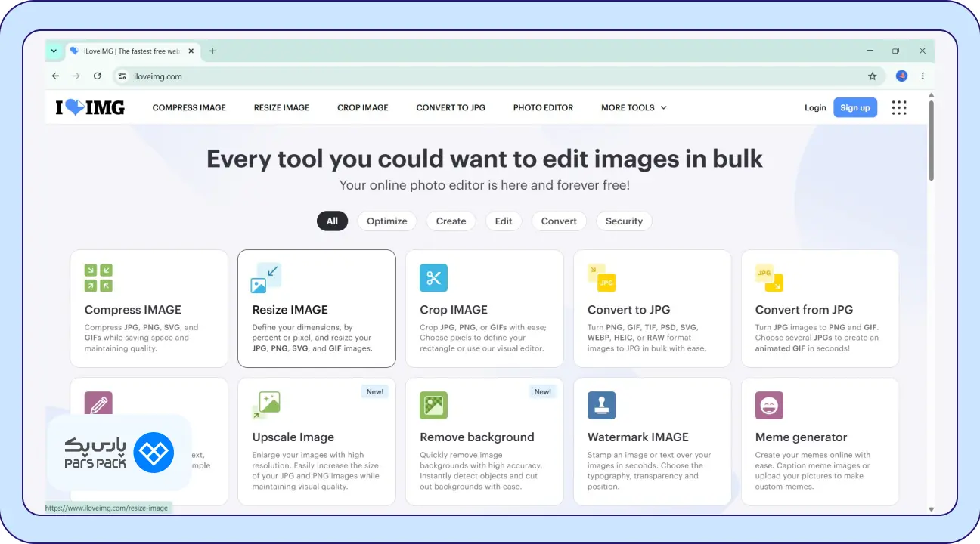The width and height of the screenshot is (980, 544).
Task: Open CONVERT TO JPG in the navbar
Action: [451, 107]
